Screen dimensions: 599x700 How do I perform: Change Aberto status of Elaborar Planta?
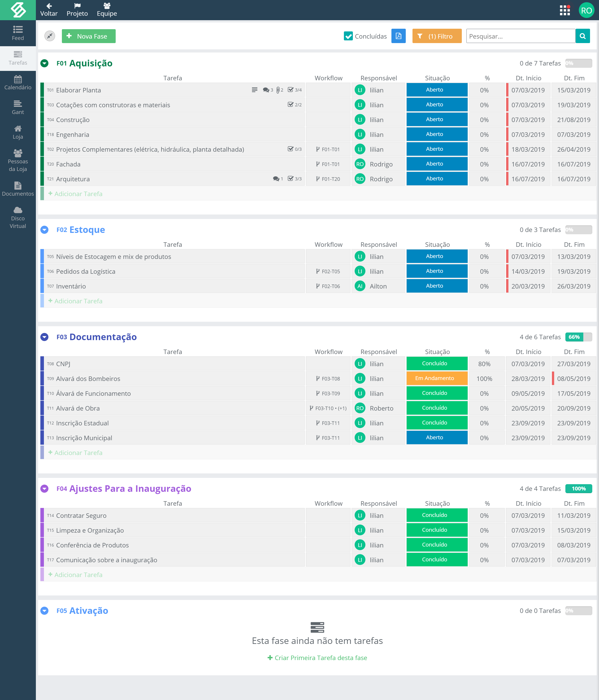tap(437, 90)
